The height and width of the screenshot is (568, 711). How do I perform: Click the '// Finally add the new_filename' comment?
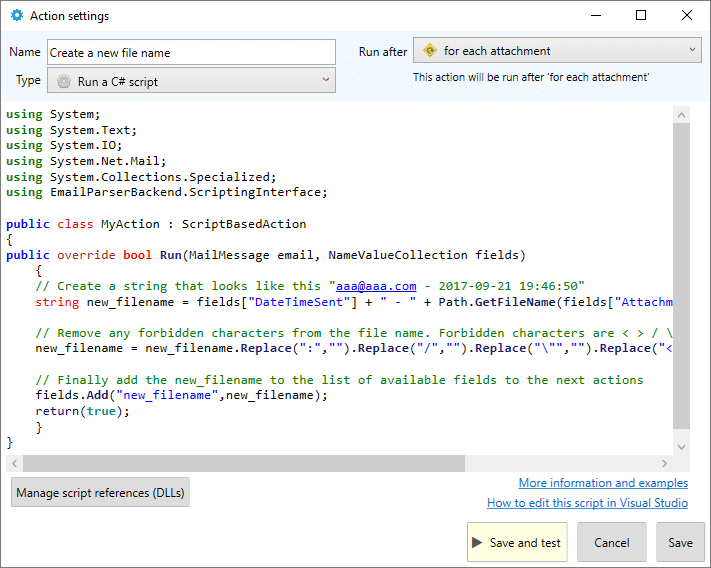[x=339, y=380]
